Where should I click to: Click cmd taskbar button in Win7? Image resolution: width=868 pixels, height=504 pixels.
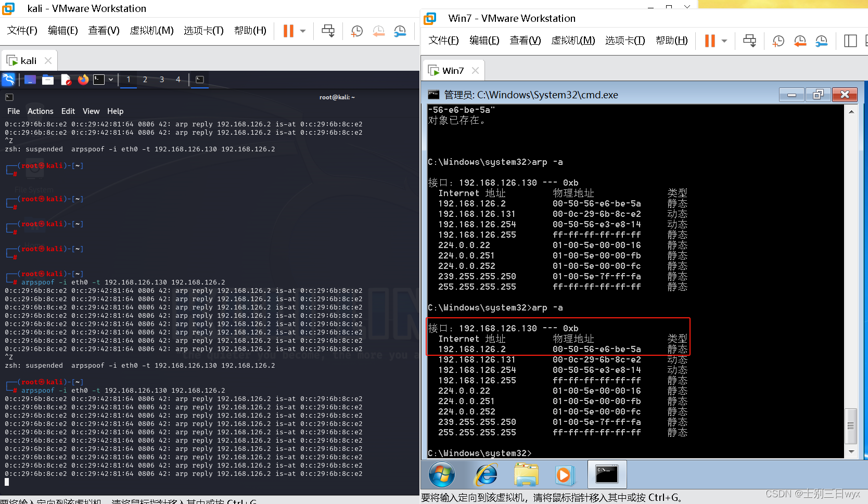coord(607,475)
